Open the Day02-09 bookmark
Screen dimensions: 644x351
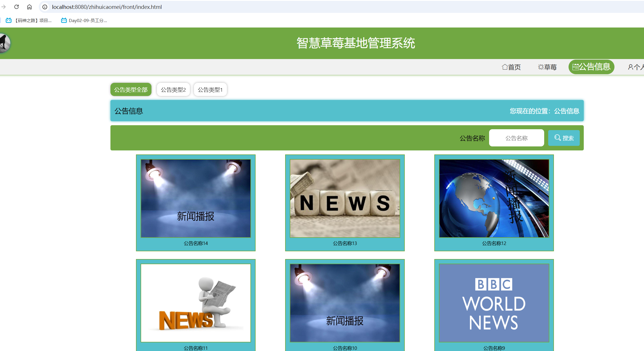(x=84, y=20)
